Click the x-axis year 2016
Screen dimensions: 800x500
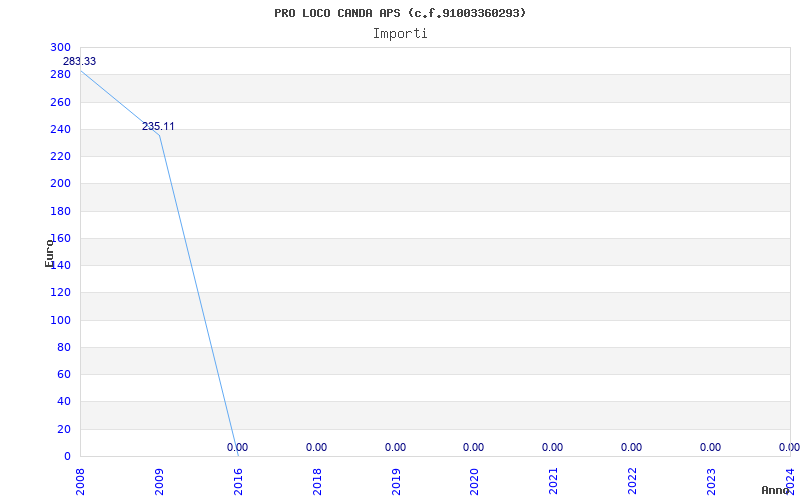(238, 482)
